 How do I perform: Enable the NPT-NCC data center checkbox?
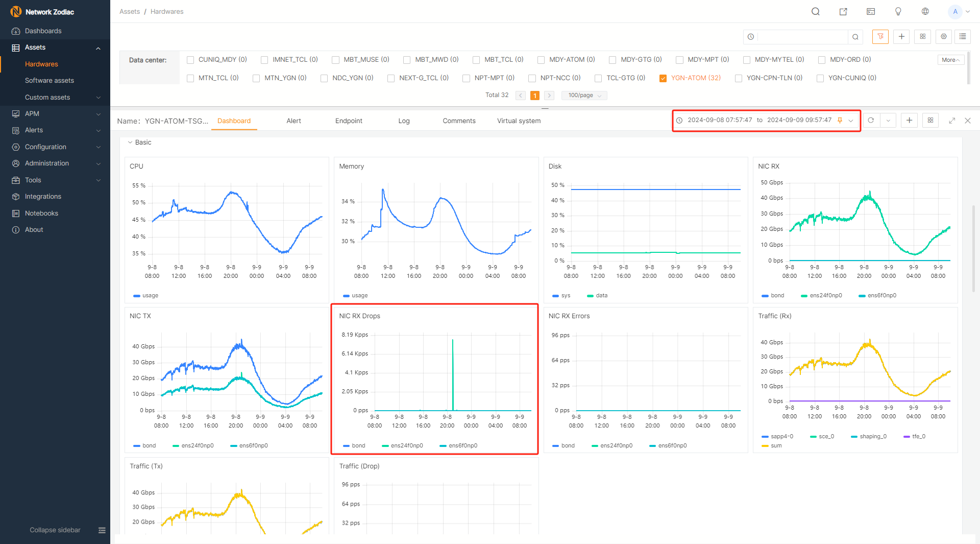point(532,78)
